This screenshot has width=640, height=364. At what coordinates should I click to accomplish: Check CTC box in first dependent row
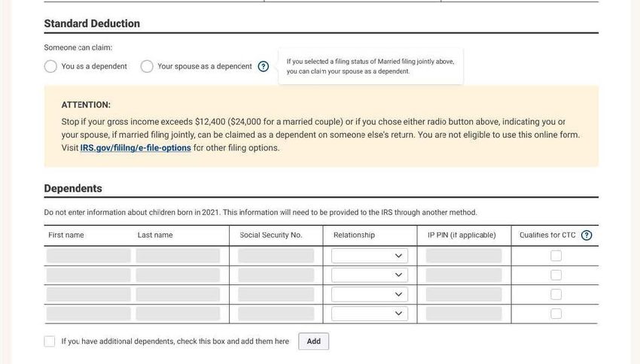click(x=556, y=256)
